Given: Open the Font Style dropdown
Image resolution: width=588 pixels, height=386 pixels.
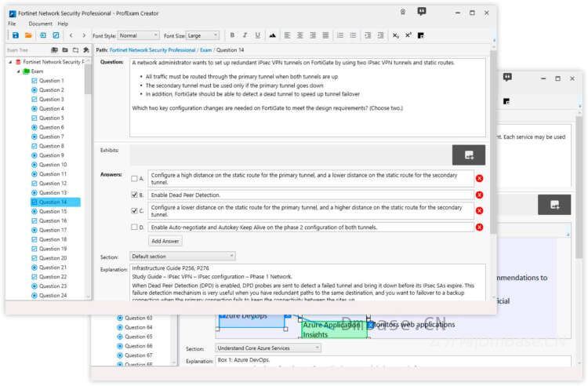Looking at the screenshot, I should coord(138,35).
